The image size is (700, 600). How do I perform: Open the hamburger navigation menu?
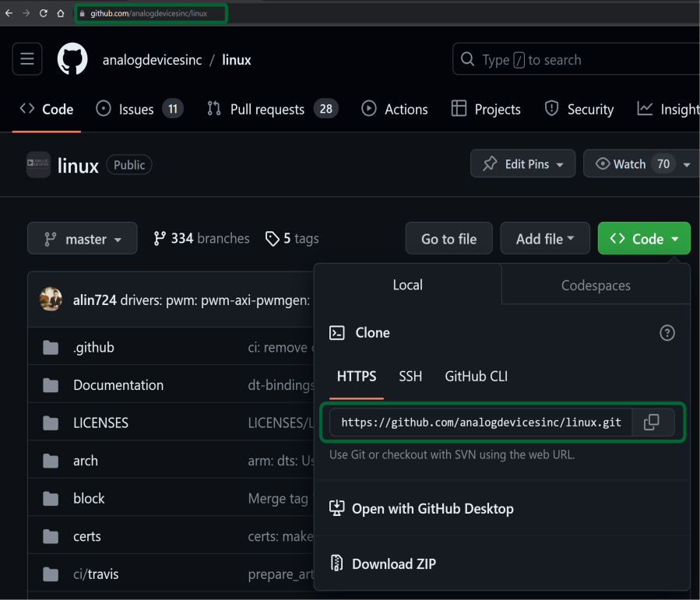(x=27, y=60)
